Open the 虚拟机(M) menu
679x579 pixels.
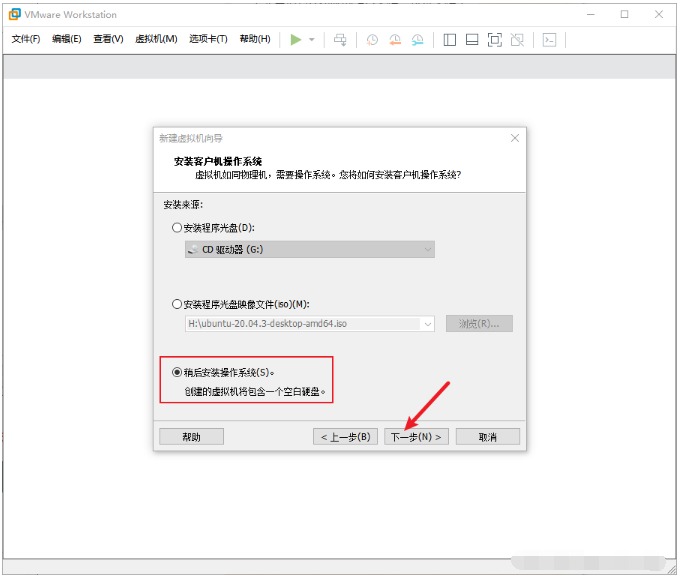pos(156,39)
